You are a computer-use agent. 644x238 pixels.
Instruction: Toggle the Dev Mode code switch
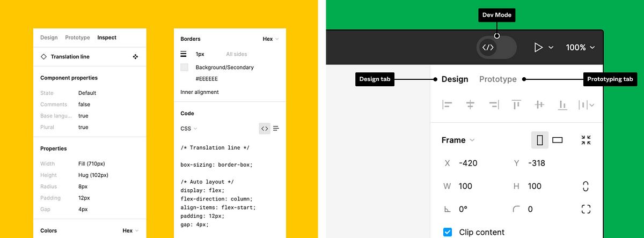pos(496,47)
